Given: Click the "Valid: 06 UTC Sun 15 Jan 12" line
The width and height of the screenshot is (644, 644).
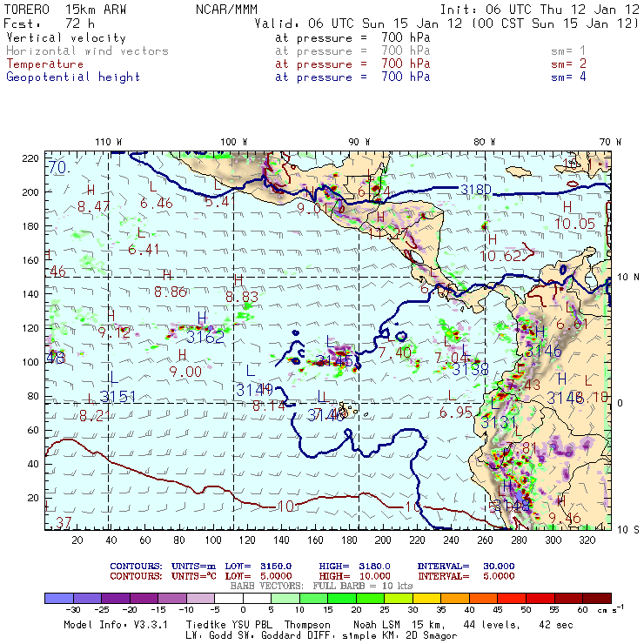Looking at the screenshot, I should 359,23.
